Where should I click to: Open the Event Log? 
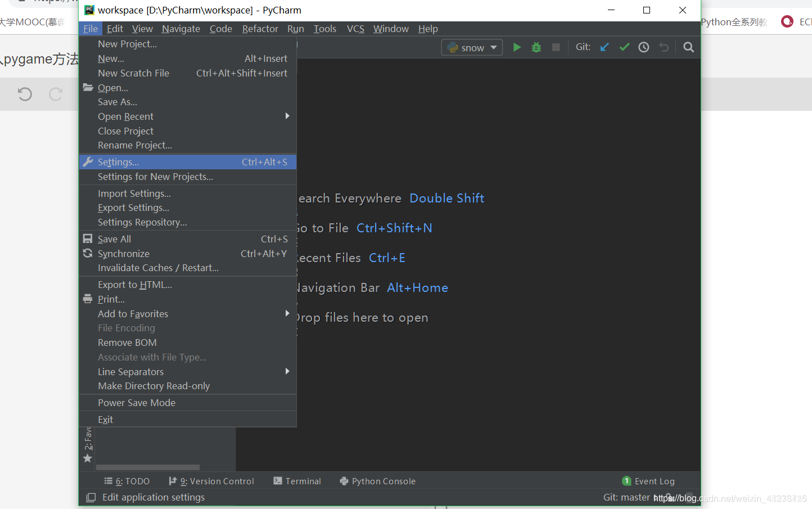pos(654,481)
